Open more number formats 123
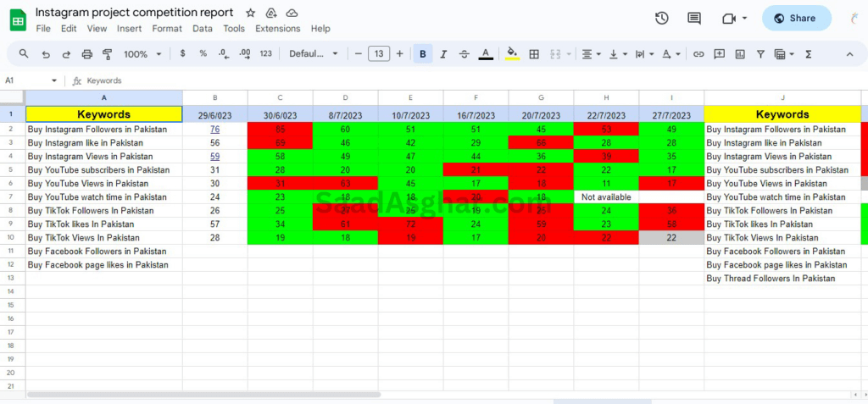The image size is (868, 404). tap(265, 53)
